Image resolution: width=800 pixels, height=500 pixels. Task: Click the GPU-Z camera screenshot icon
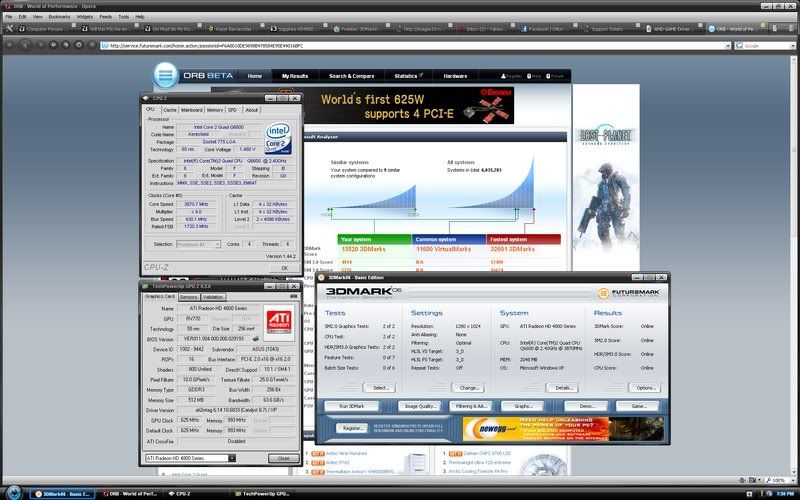[293, 296]
